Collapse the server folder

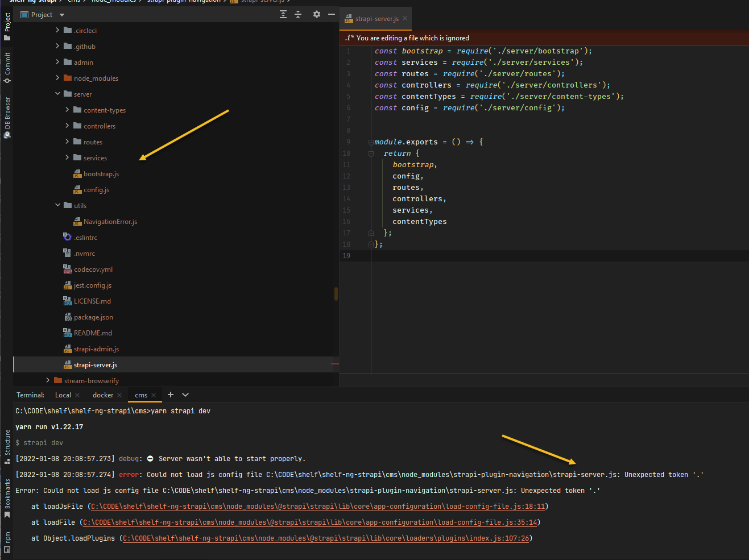(57, 94)
